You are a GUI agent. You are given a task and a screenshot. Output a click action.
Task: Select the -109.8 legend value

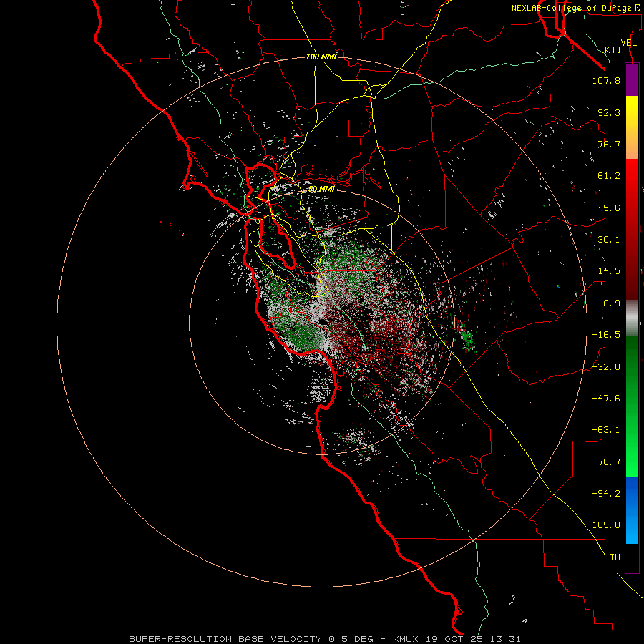(604, 525)
